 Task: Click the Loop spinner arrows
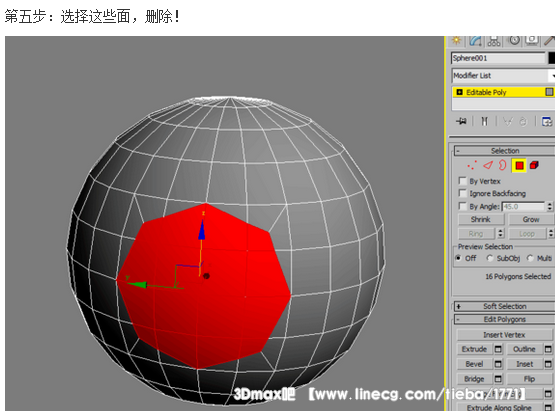[551, 234]
